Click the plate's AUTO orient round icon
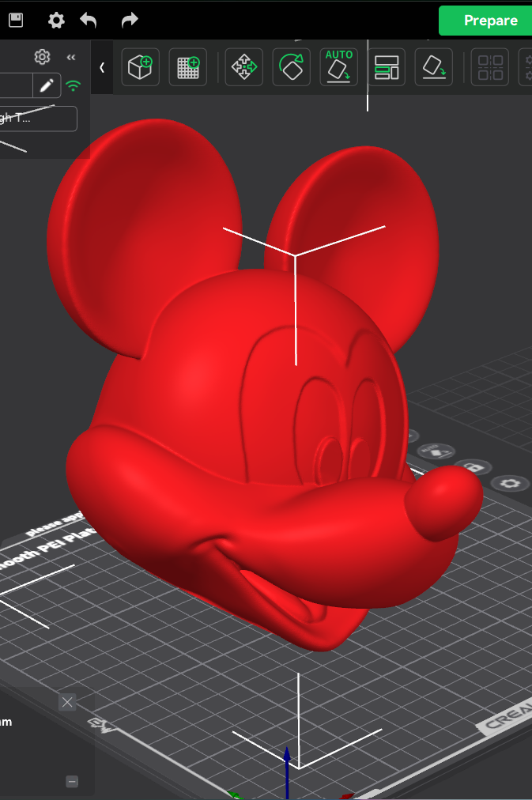 click(435, 451)
